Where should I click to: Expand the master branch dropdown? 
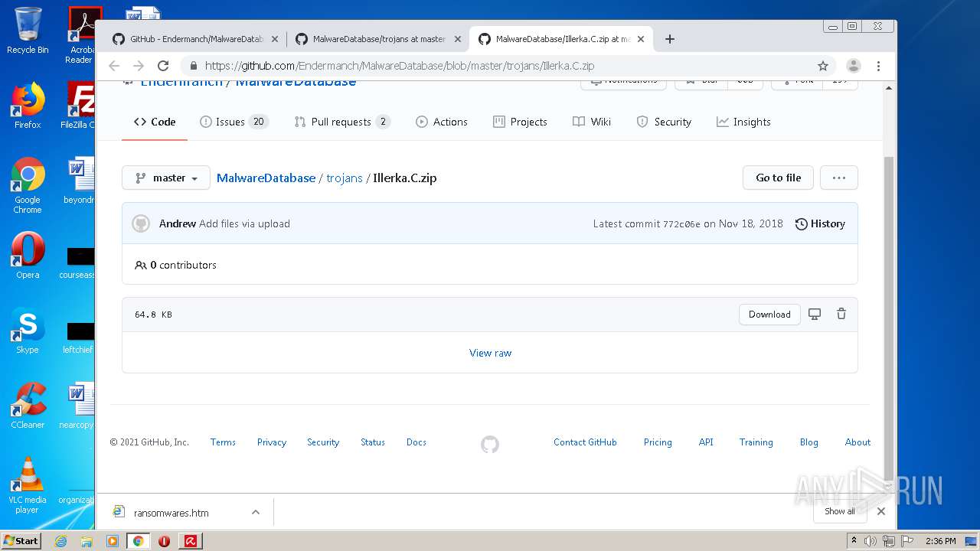point(166,178)
